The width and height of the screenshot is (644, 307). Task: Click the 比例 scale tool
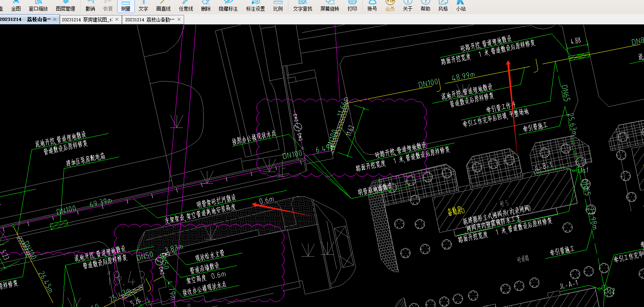tap(278, 6)
